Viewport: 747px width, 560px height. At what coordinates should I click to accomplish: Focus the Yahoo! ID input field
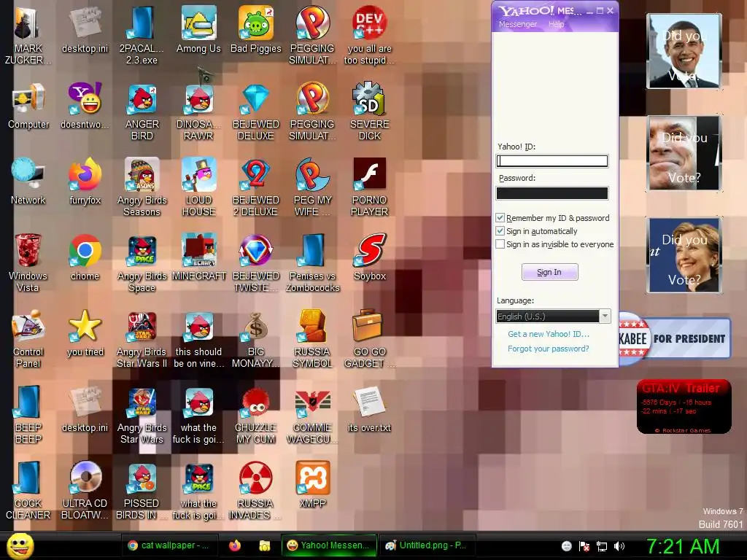point(552,161)
